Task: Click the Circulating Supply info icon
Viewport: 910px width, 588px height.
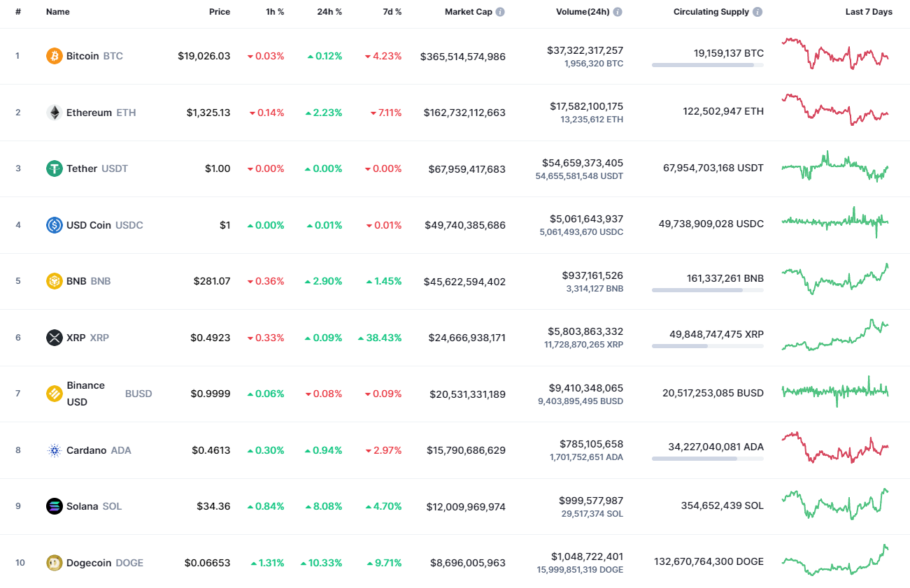Action: 758,12
